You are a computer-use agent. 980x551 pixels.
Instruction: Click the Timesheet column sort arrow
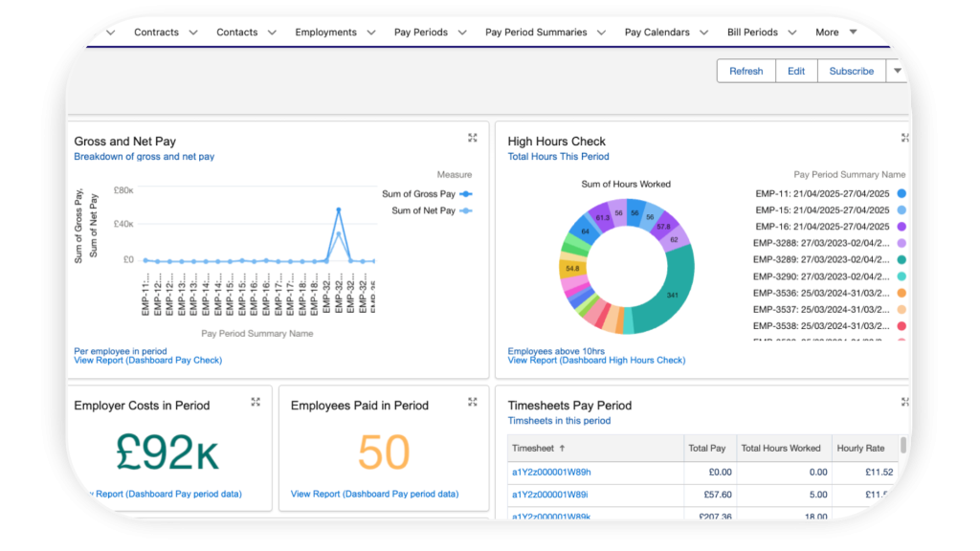[x=562, y=448]
